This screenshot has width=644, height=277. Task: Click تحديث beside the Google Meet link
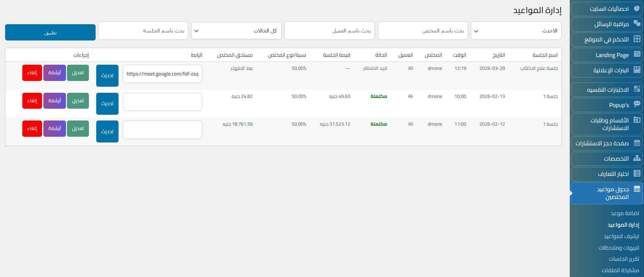click(107, 76)
